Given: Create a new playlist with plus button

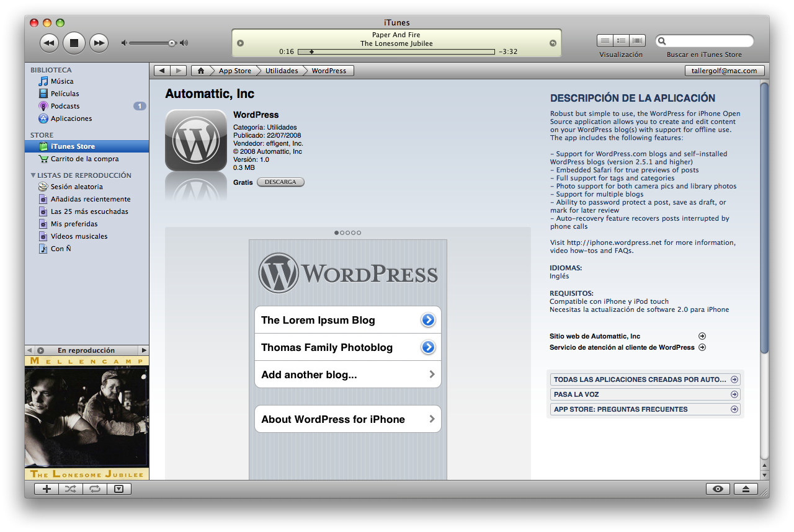Looking at the screenshot, I should click(47, 489).
